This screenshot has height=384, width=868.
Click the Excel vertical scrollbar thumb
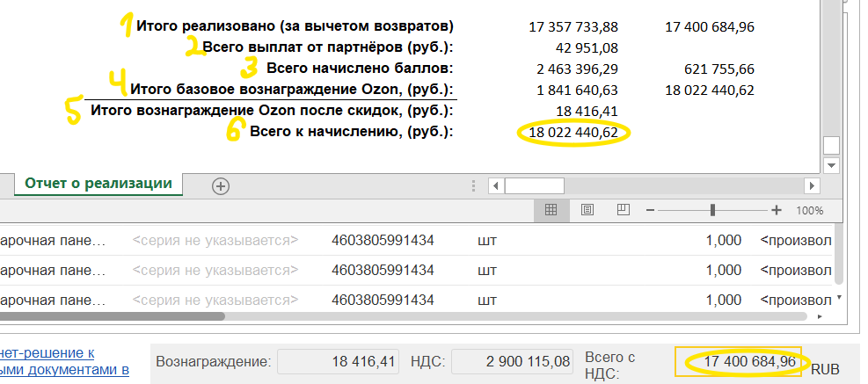[831, 146]
